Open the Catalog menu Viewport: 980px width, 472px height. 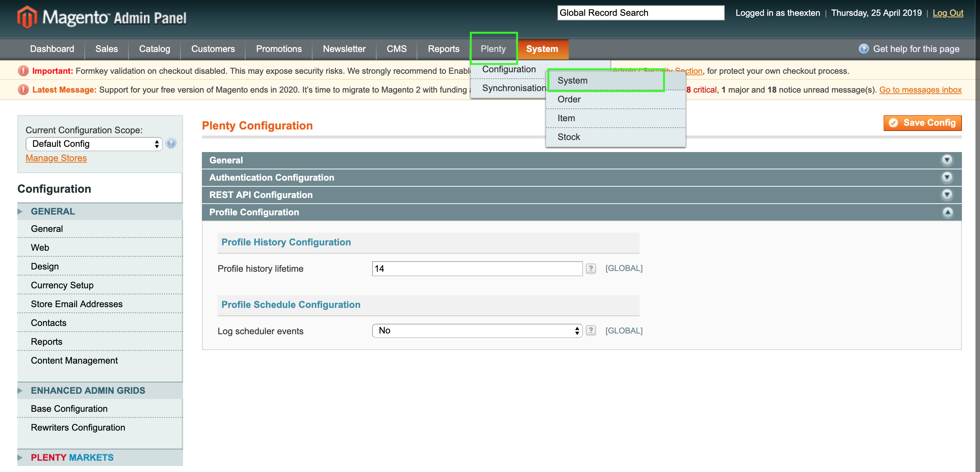(x=154, y=49)
